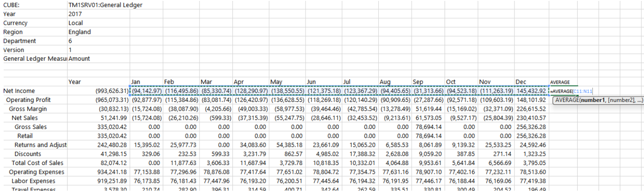
Task: Select the Labor Expenses row label
Action: pos(34,181)
